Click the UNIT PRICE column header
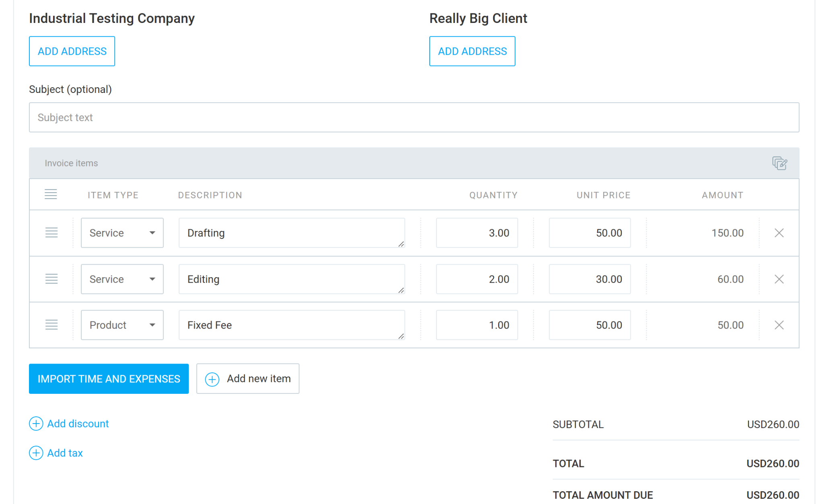This screenshot has height=504, width=824. [x=604, y=195]
